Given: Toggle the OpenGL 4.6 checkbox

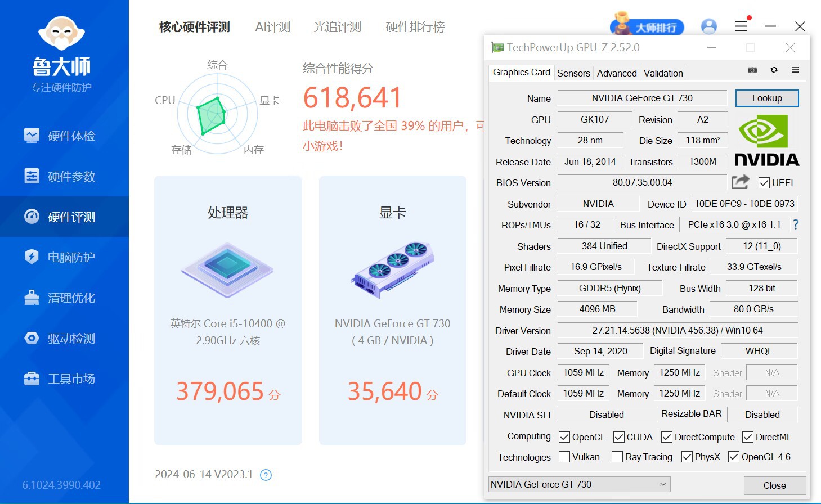Looking at the screenshot, I should 734,457.
